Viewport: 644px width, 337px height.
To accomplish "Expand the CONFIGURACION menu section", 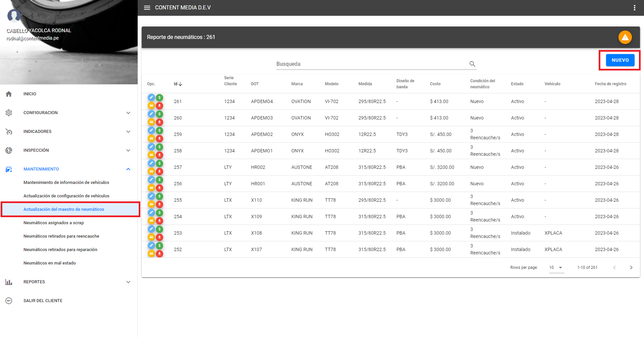I will 128,113.
